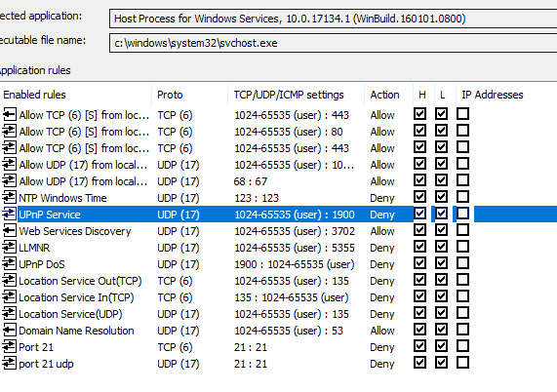Click the direction icon beside UPnP DoS rule
This screenshot has height=392, width=557.
click(9, 264)
